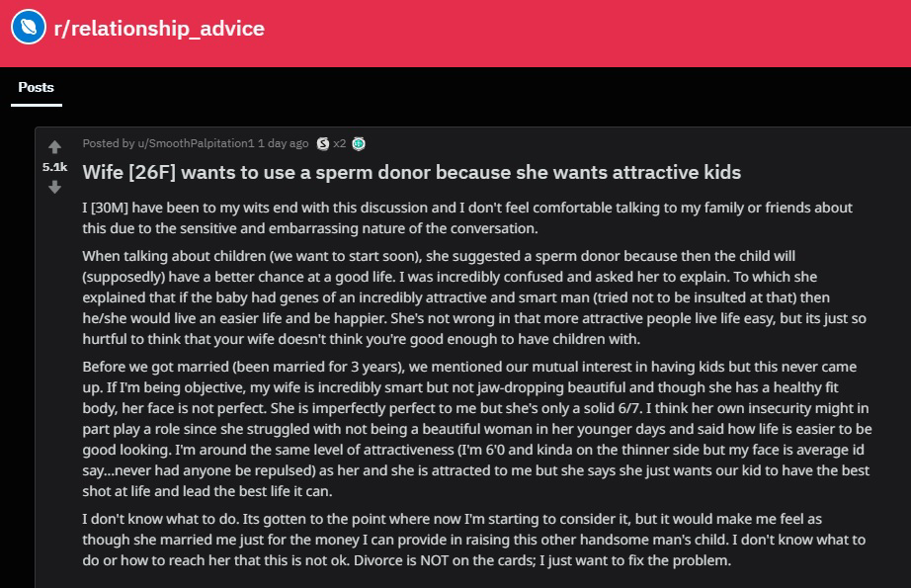Switch to the Posts tab

coord(36,88)
